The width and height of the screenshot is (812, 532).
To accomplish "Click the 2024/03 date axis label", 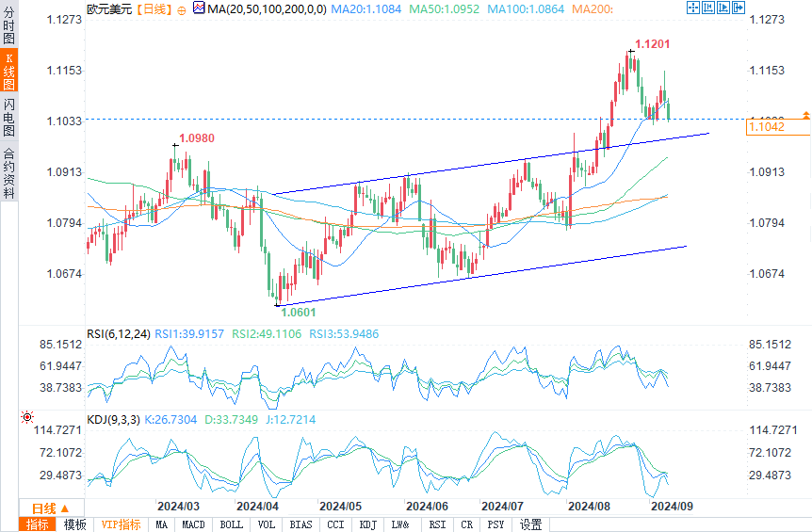I will coord(178,507).
